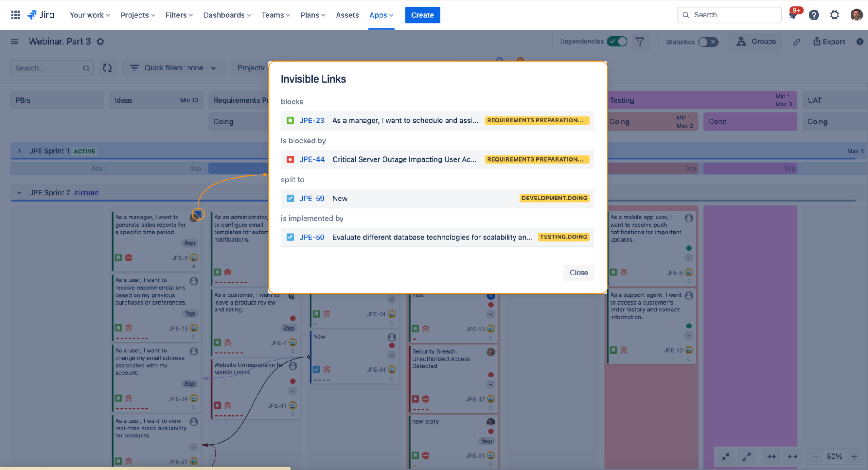The height and width of the screenshot is (470, 868).
Task: Collapse the JPE Sprint 2 swimlane
Action: pyautogui.click(x=20, y=193)
